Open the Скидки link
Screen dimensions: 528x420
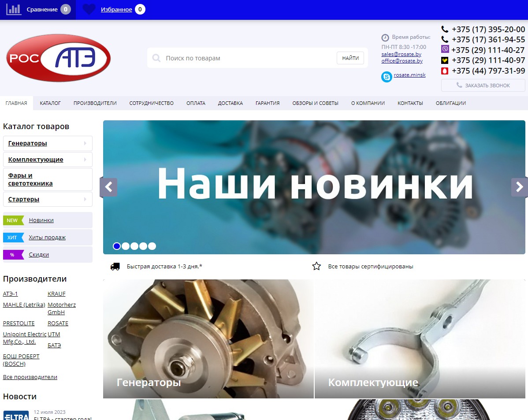click(39, 255)
